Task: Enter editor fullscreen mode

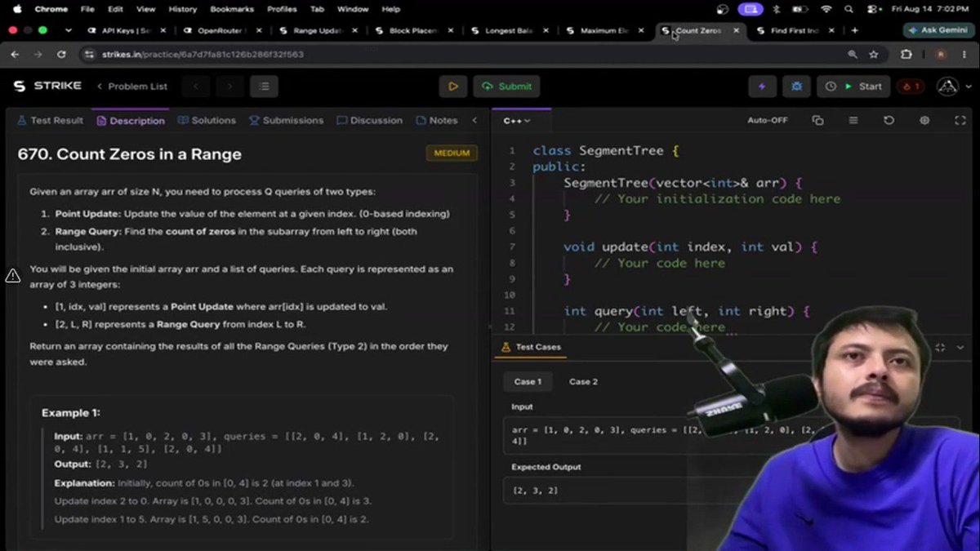Action: 960,120
